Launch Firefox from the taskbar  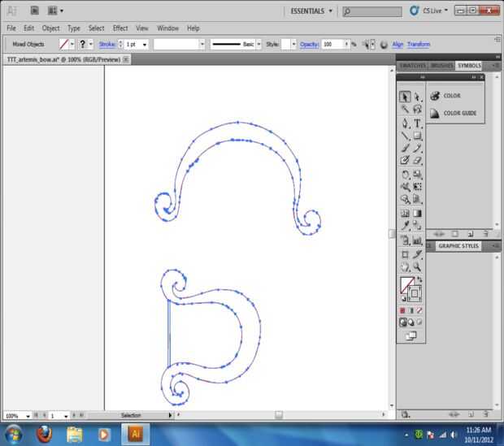tap(43, 434)
